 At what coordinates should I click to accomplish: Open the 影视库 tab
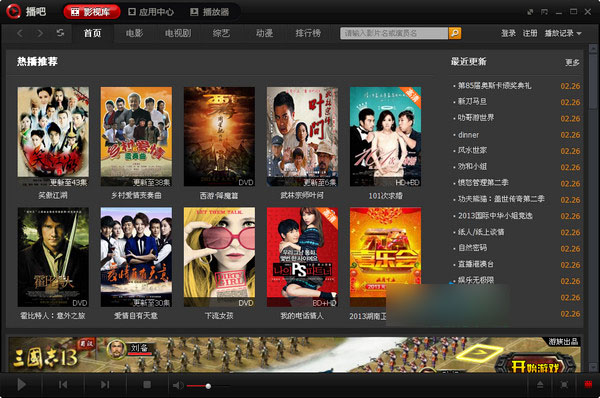click(x=91, y=12)
